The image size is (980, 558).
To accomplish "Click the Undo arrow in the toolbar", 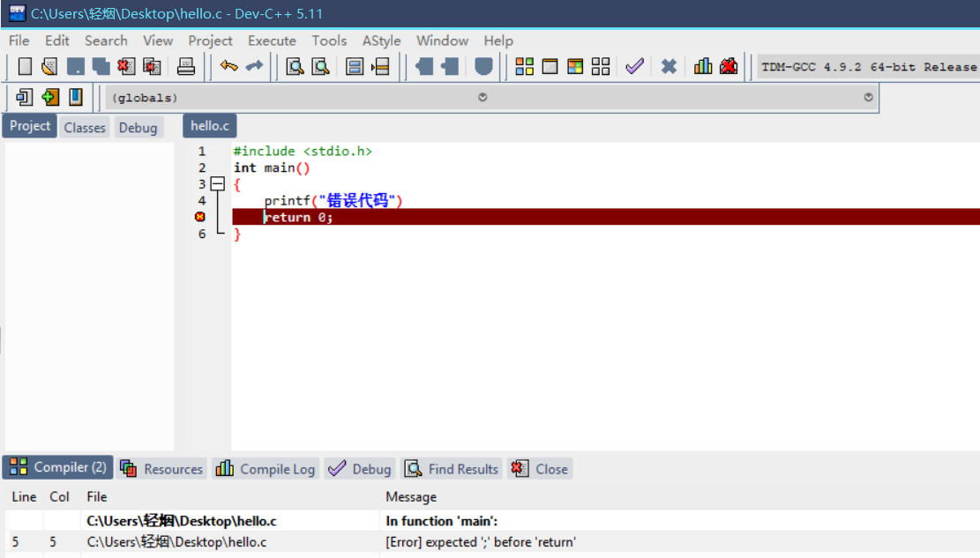I will [229, 66].
